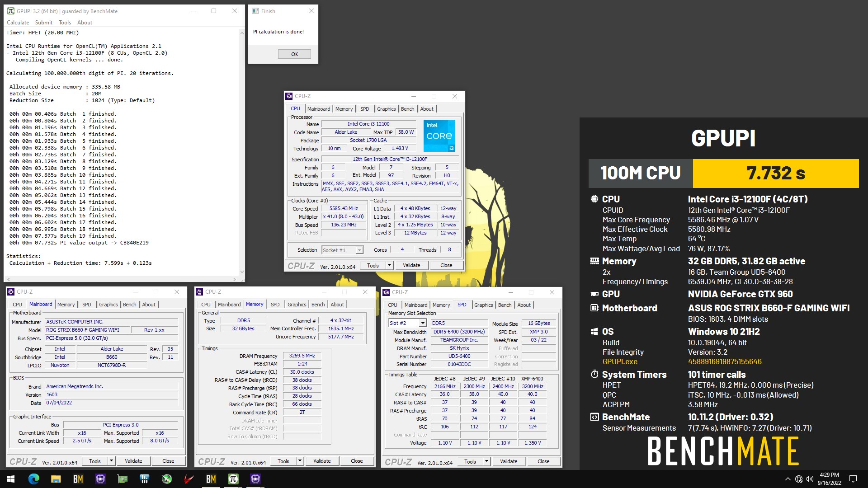The width and height of the screenshot is (868, 488).
Task: Click the Finish dialog title icon
Action: tap(255, 11)
